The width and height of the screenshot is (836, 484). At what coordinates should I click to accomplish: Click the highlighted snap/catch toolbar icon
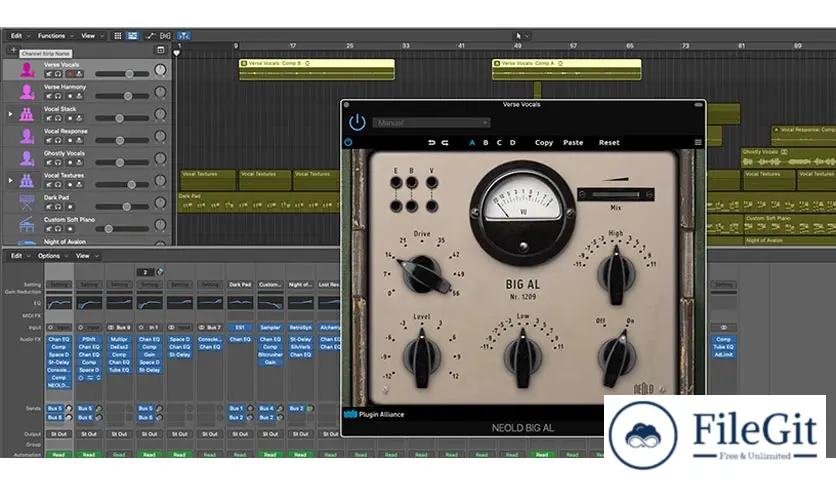[183, 36]
